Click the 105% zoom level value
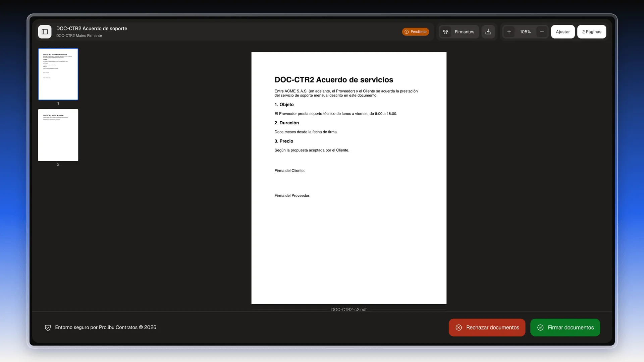The height and width of the screenshot is (362, 644). pyautogui.click(x=525, y=32)
